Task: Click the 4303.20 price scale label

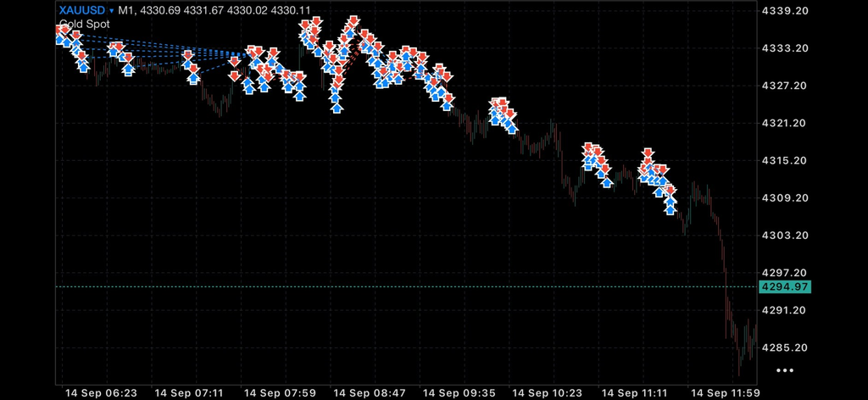Action: tap(784, 235)
